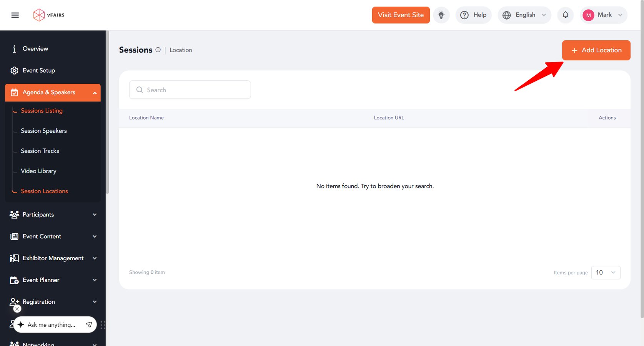This screenshot has width=644, height=346.
Task: Open the Help button
Action: [x=473, y=15]
